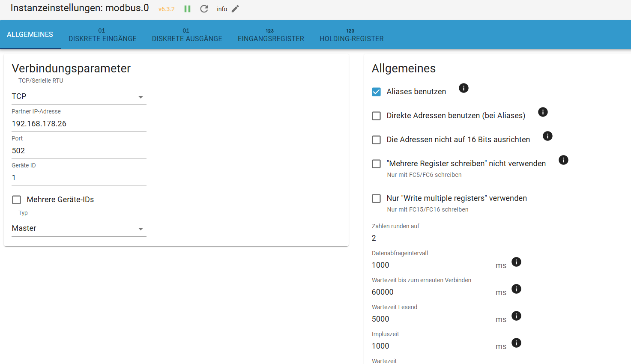This screenshot has height=364, width=631.
Task: Pause the modbus.0 instance
Action: point(187,9)
